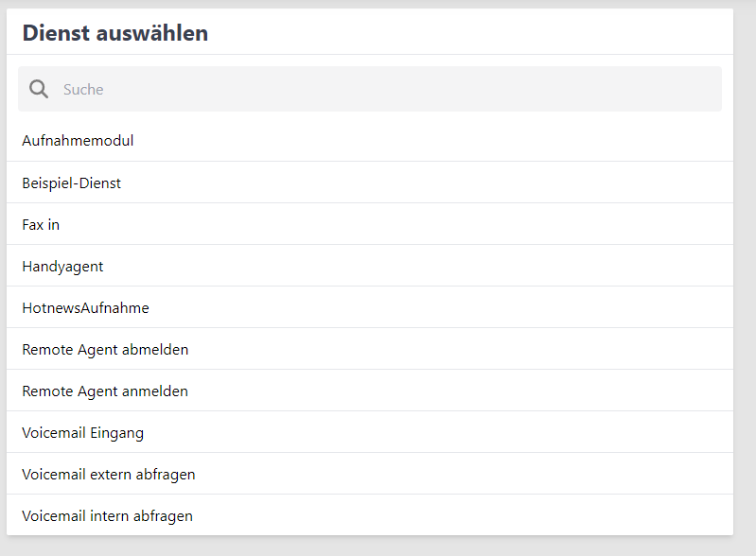The height and width of the screenshot is (556, 756).
Task: Focus the Suche search input field
Action: (x=378, y=89)
